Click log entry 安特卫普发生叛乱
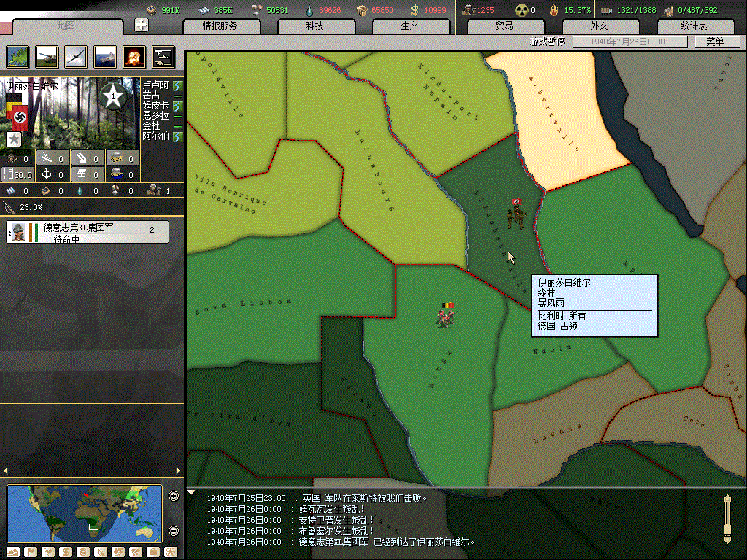 click(x=290, y=520)
